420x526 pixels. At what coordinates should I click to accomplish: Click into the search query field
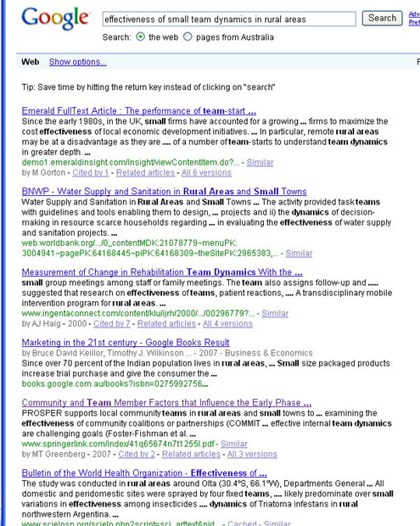pyautogui.click(x=229, y=20)
